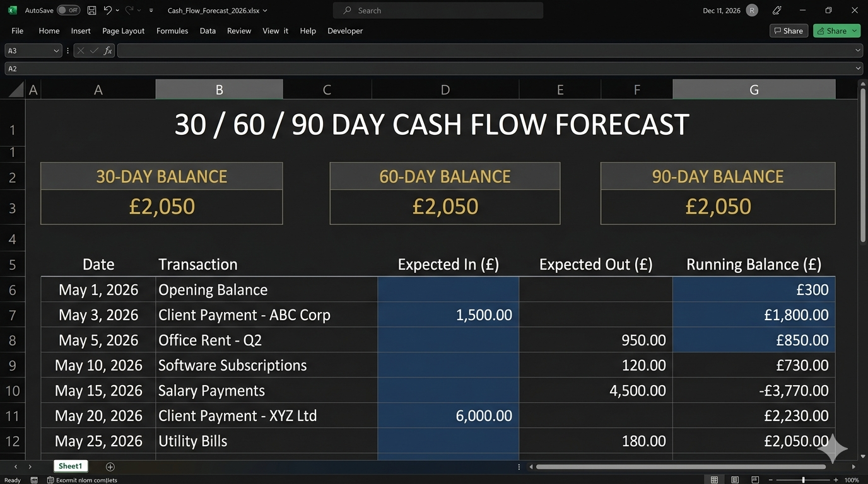Image resolution: width=868 pixels, height=484 pixels.
Task: Open the green Share button dropdown arrow
Action: [x=855, y=30]
